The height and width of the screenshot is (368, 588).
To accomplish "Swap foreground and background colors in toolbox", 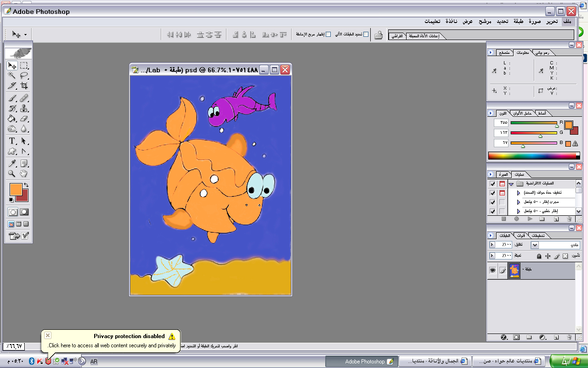I will (x=26, y=185).
